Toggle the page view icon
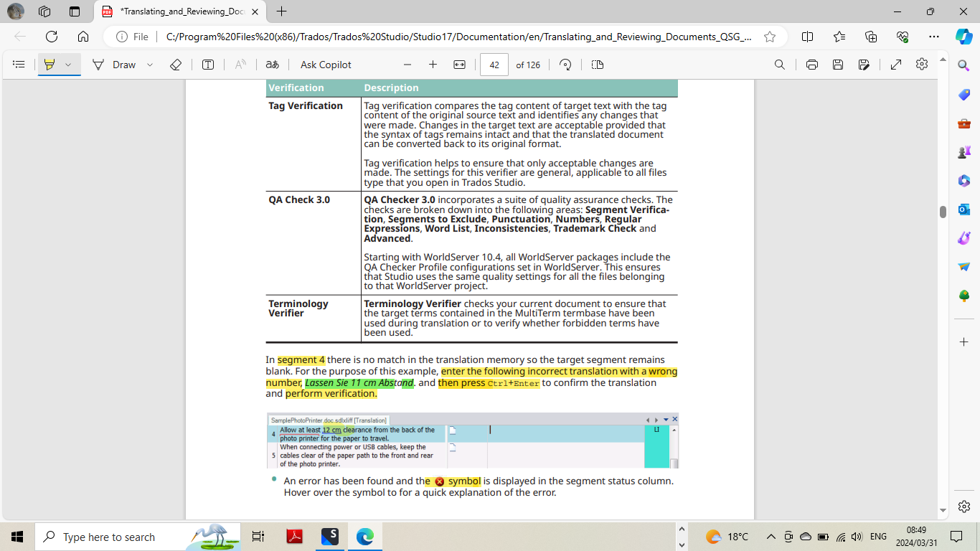 tap(598, 65)
